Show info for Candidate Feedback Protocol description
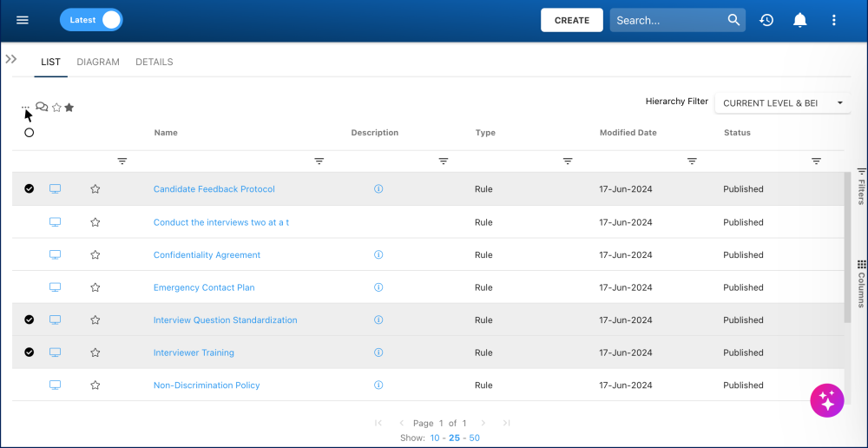Image resolution: width=868 pixels, height=448 pixels. coord(378,188)
